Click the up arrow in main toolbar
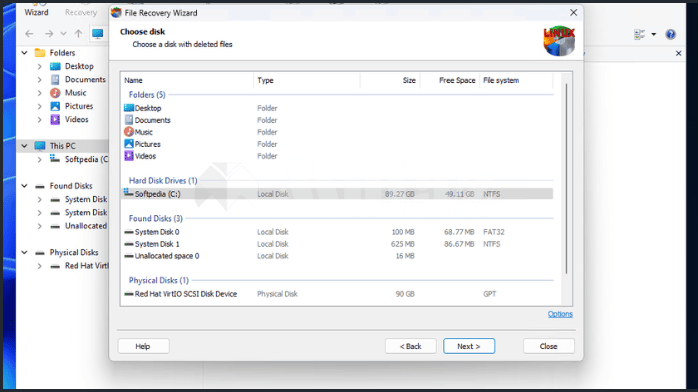Image resolution: width=698 pixels, height=392 pixels. [78, 34]
